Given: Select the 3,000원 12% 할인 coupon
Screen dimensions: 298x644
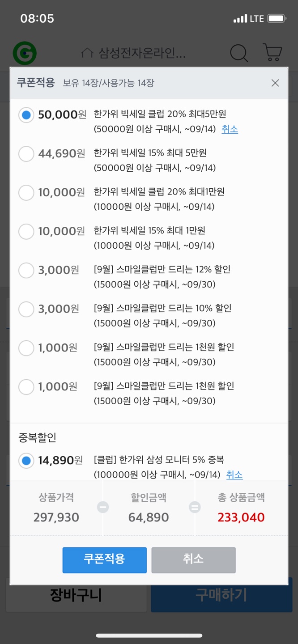Looking at the screenshot, I should (26, 271).
